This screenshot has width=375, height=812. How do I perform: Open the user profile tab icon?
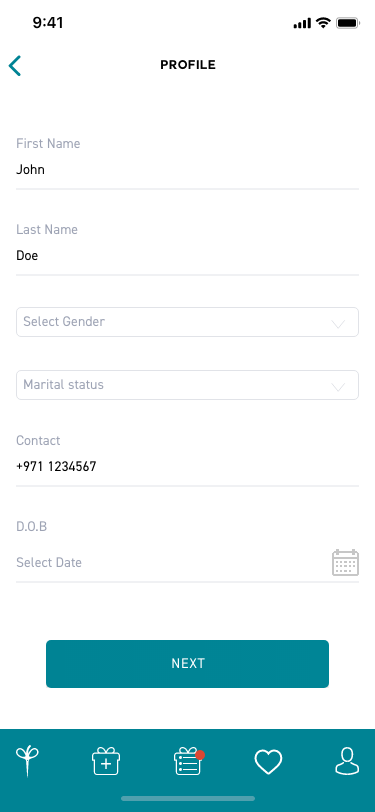tap(347, 761)
